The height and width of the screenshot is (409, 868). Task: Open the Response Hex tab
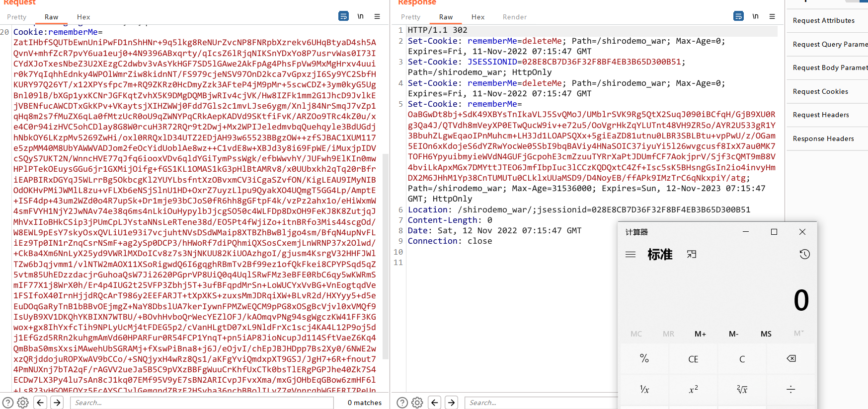coord(478,17)
